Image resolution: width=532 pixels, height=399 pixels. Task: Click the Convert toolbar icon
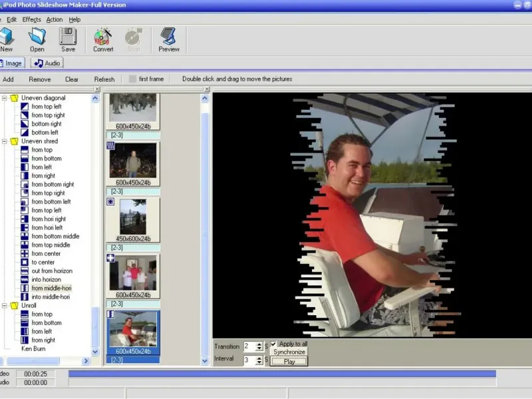103,37
